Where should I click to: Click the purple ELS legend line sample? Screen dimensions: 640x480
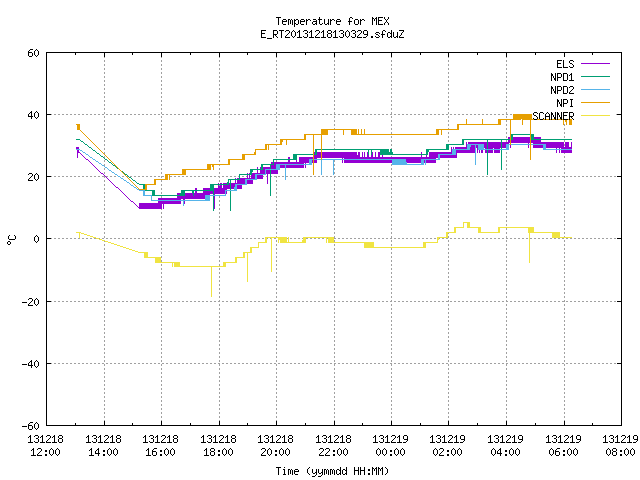[595, 64]
